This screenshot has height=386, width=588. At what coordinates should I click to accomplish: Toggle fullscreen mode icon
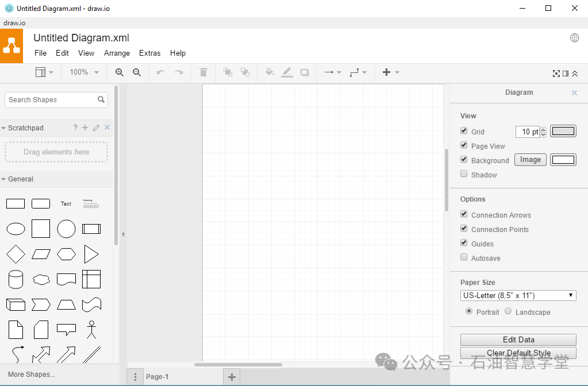click(556, 74)
